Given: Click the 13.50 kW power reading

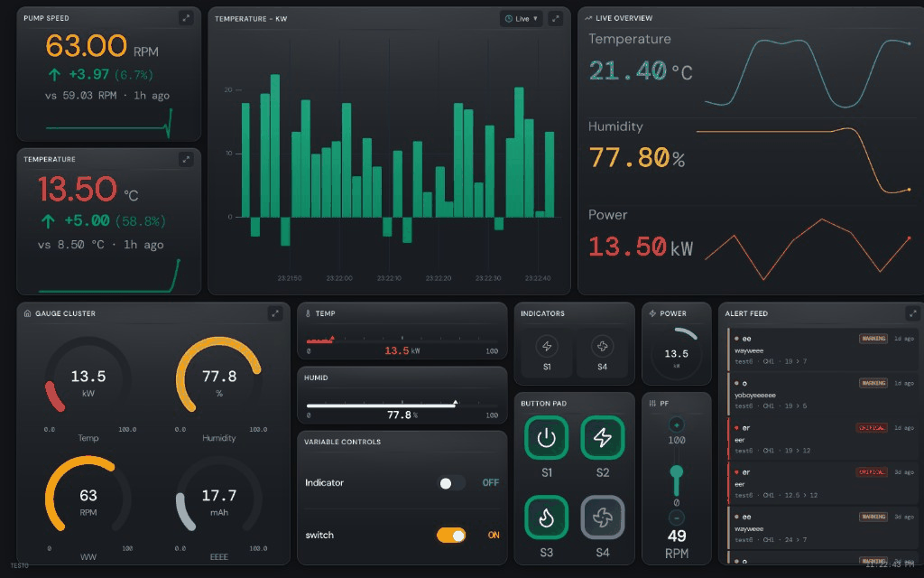Looking at the screenshot, I should coord(641,247).
